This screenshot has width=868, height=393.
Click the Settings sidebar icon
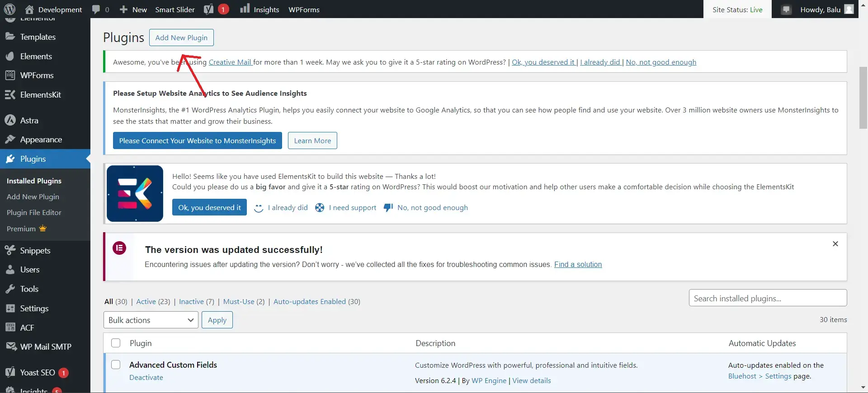pyautogui.click(x=10, y=309)
